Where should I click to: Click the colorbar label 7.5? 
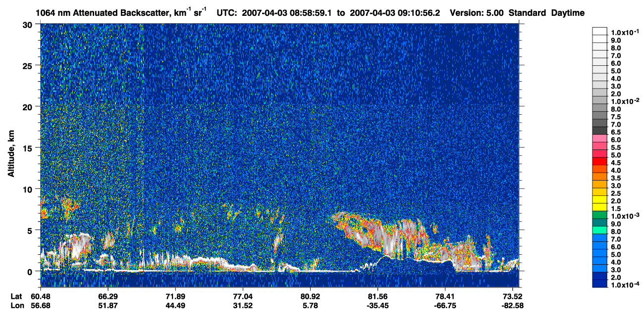615,117
